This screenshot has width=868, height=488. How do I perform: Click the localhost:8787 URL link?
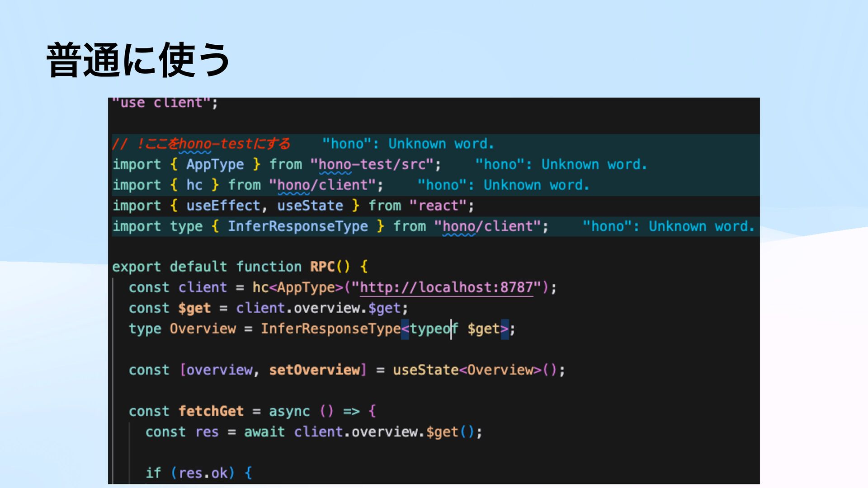click(x=446, y=287)
